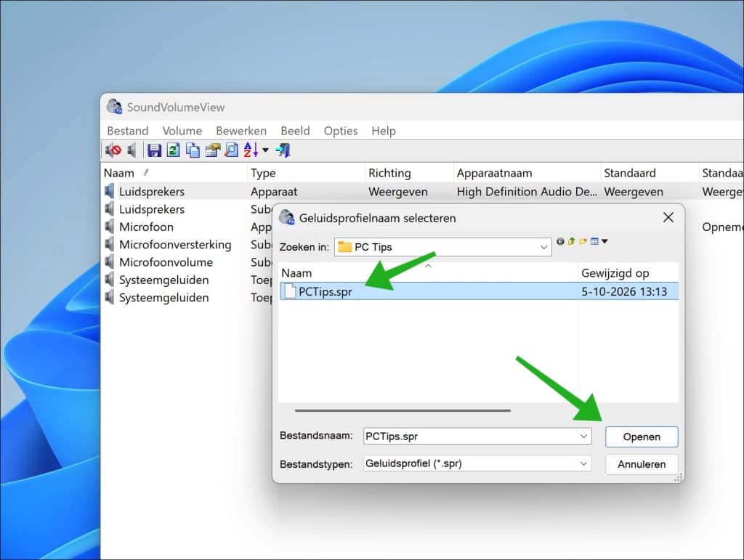This screenshot has height=560, width=744.
Task: Click the A-Z sort toolbar icon
Action: coord(251,151)
